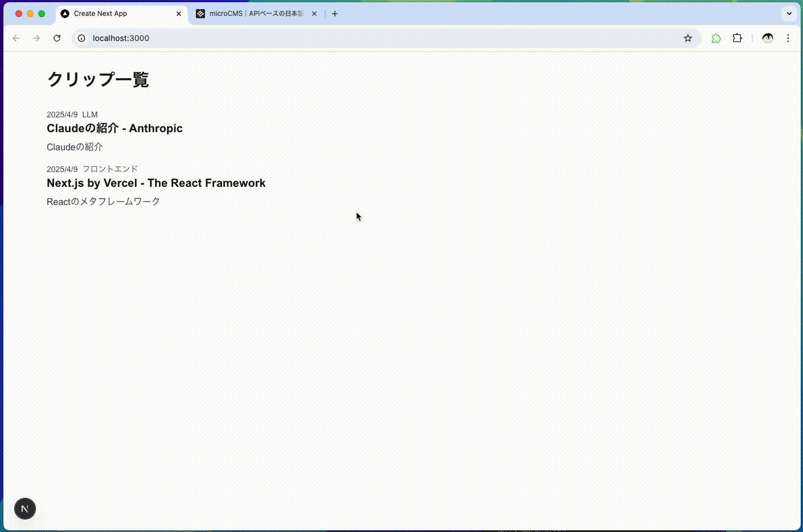Open the Claudeの紹介 - Anthropic article

(114, 128)
